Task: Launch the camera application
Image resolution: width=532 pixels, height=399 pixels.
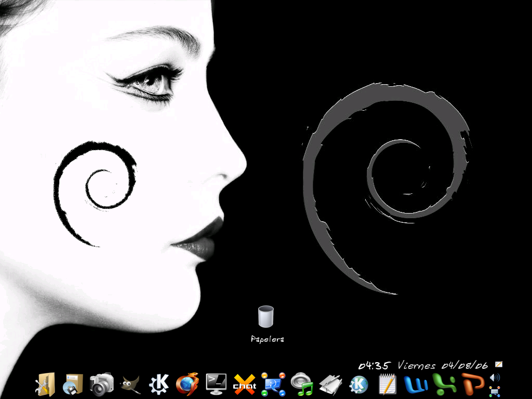Action: point(101,384)
